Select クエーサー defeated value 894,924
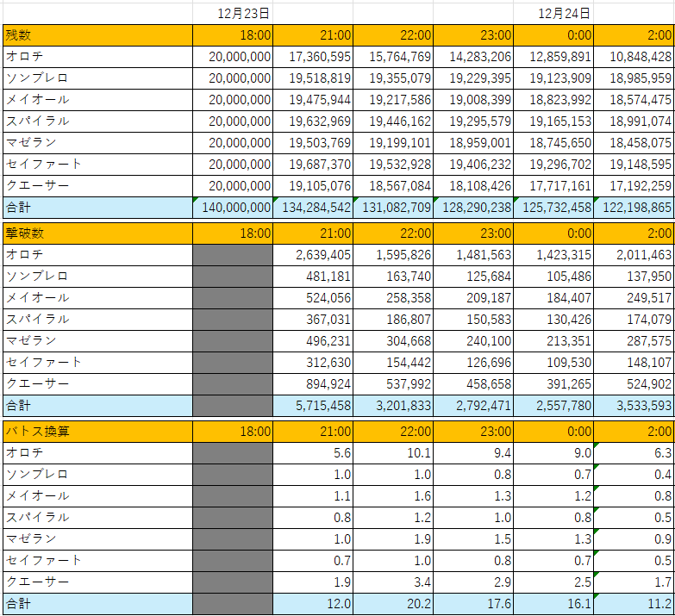 pos(313,383)
